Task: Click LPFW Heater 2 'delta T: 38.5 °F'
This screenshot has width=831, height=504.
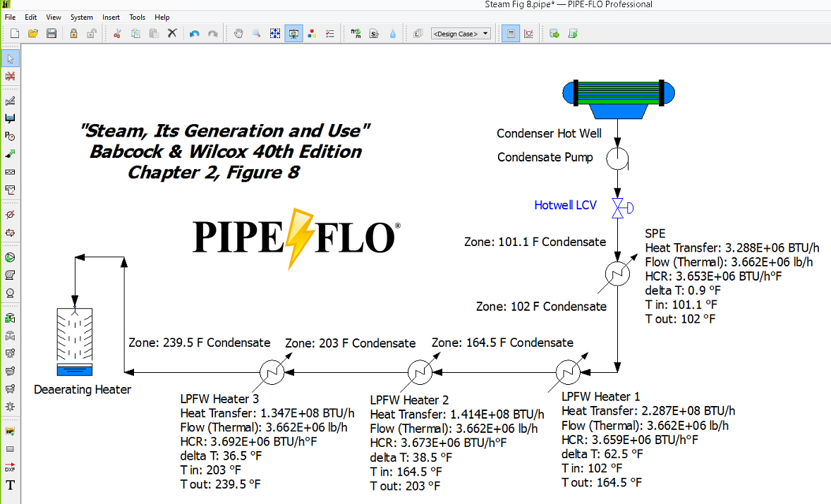Action: [x=411, y=457]
